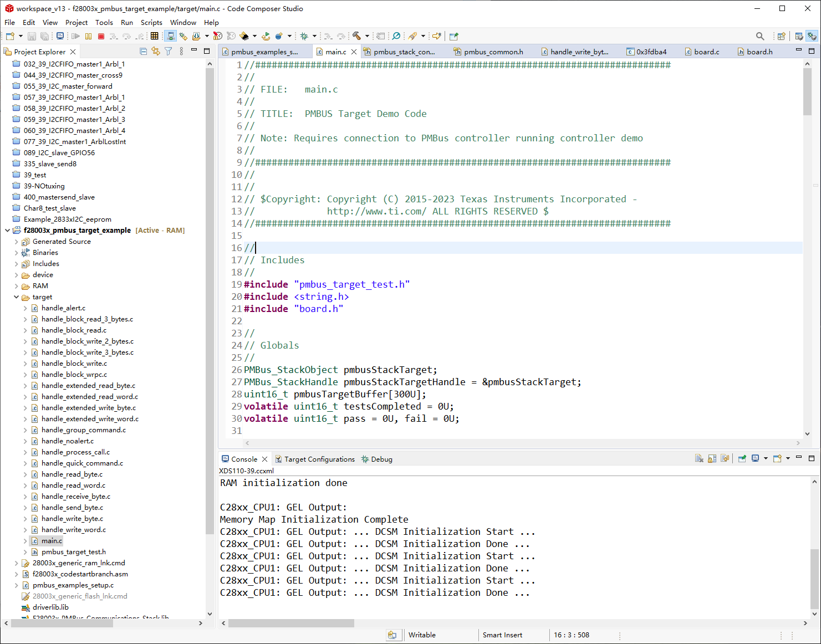
Task: Click the red Terminate button
Action: tap(101, 36)
